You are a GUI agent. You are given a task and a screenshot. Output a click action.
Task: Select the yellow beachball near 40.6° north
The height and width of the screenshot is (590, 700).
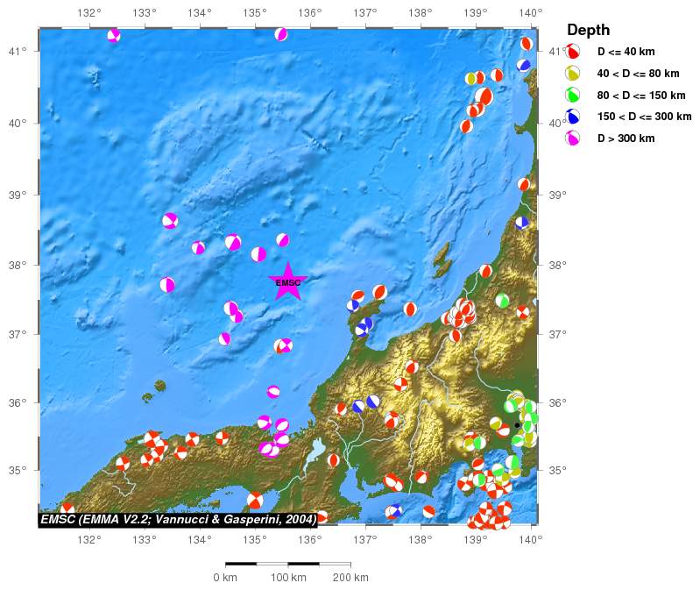click(471, 79)
